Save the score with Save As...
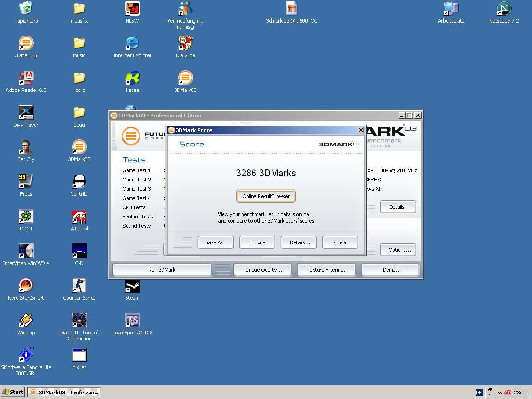The image size is (532, 399). [216, 242]
